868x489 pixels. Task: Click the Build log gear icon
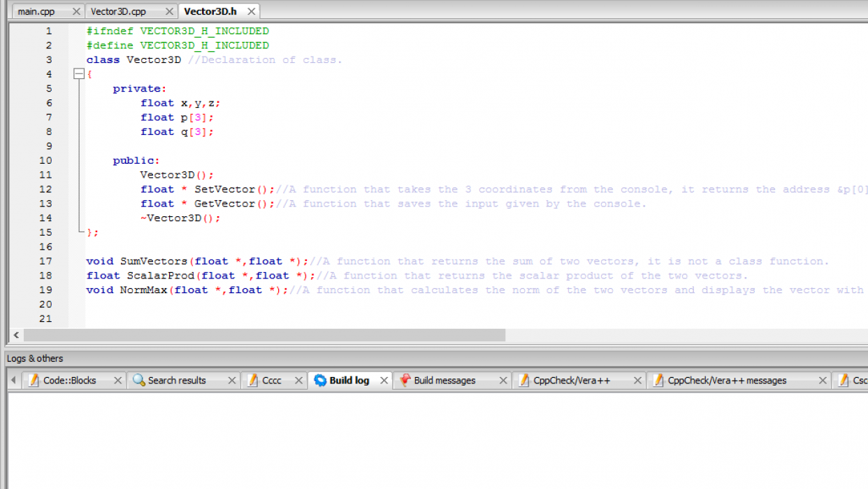pos(320,381)
